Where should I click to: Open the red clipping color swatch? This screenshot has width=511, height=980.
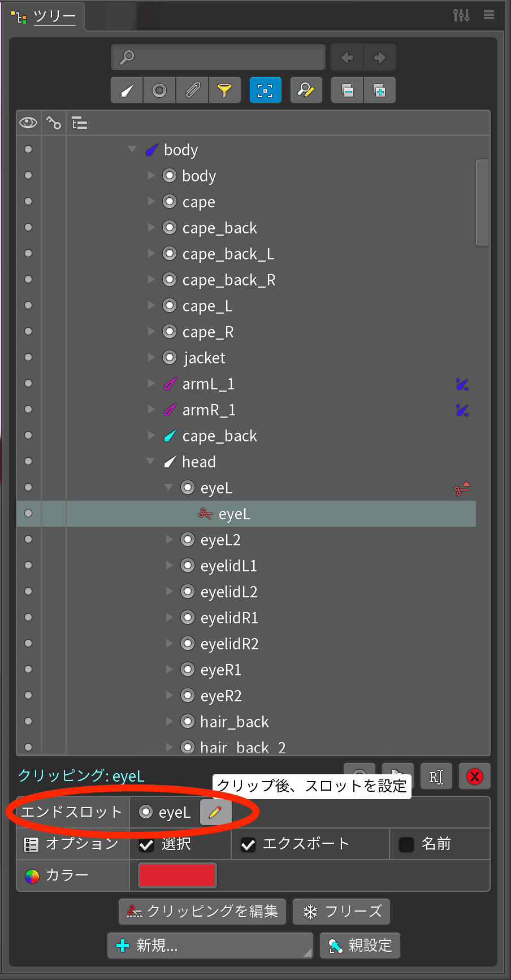(177, 875)
